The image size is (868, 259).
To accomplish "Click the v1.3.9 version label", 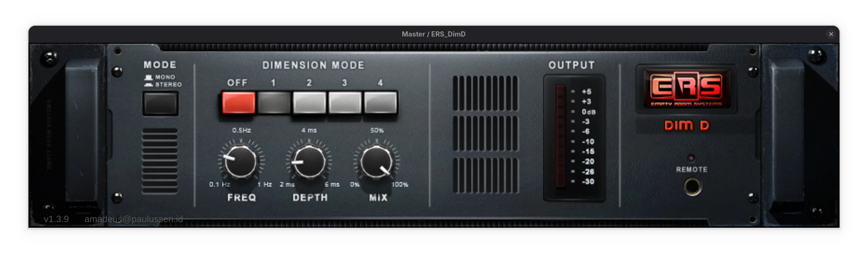I will [56, 219].
